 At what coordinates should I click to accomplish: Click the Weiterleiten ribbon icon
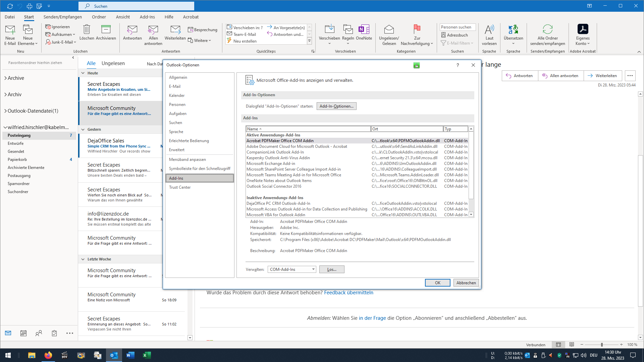pyautogui.click(x=175, y=29)
